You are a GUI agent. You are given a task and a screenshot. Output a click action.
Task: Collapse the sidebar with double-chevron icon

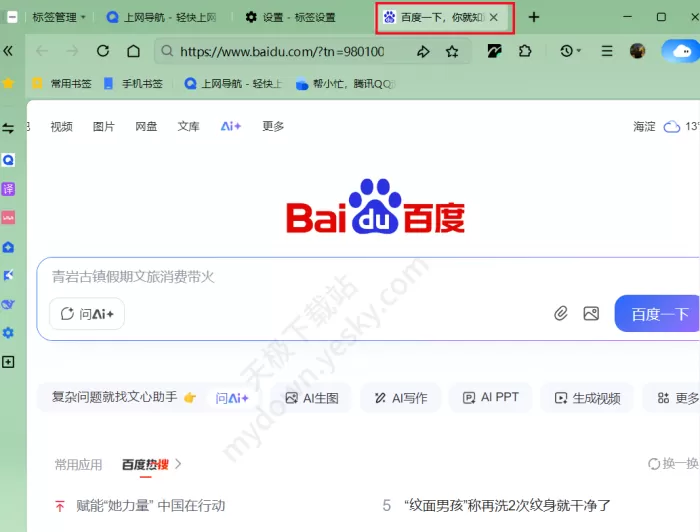pyautogui.click(x=8, y=51)
